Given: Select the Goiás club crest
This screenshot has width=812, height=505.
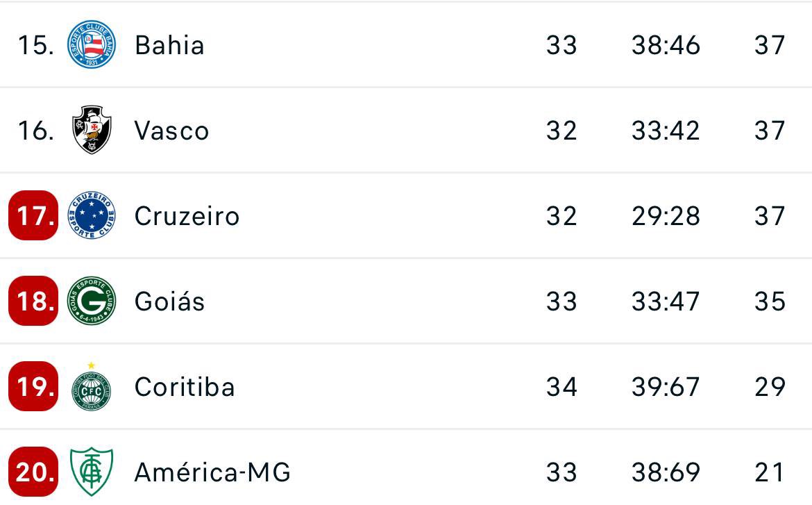Looking at the screenshot, I should (x=91, y=301).
